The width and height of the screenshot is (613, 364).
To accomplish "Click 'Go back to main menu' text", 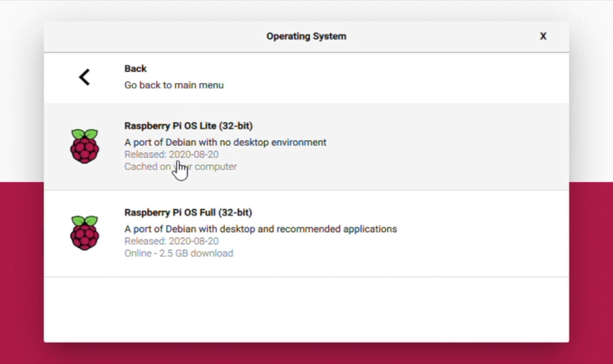I will (x=174, y=85).
